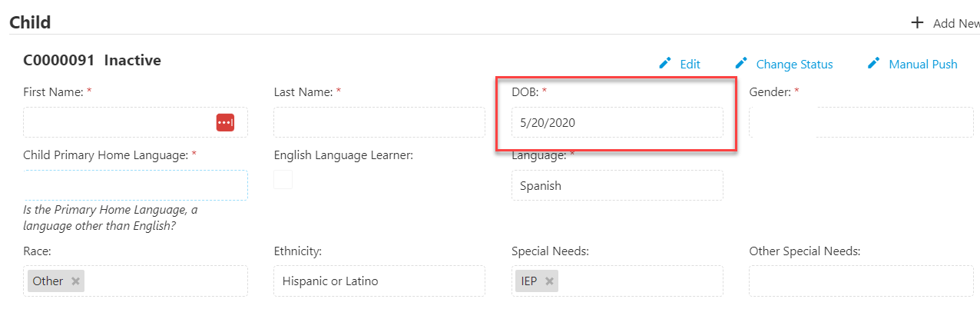980x319 pixels.
Task: Click the Change Status pencil icon
Action: 741,63
